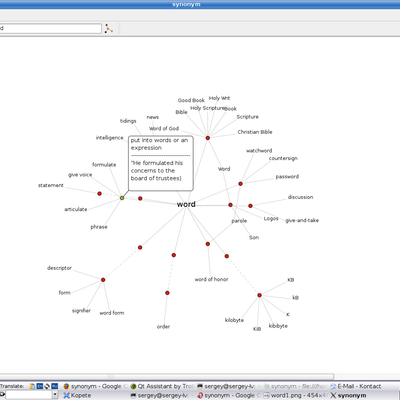Click the red node connected to 'statement'
Viewport: 400px width, 400px height.
click(99, 193)
